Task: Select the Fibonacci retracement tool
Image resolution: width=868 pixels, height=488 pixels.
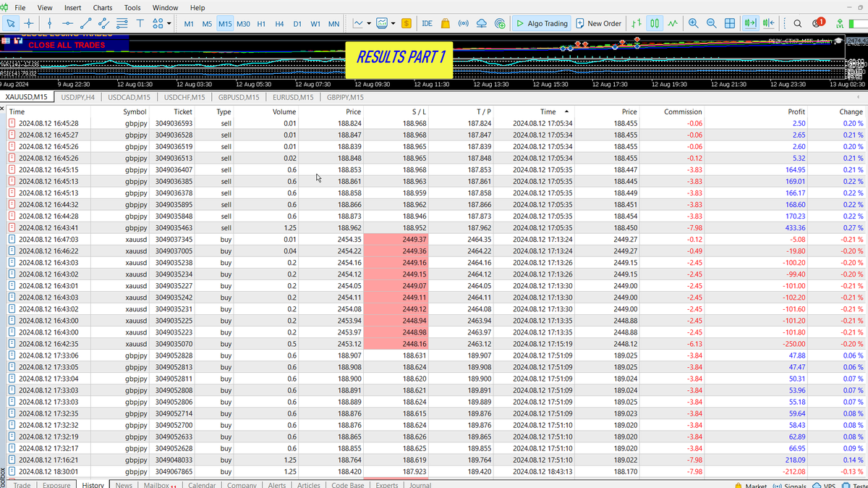Action: [x=122, y=23]
